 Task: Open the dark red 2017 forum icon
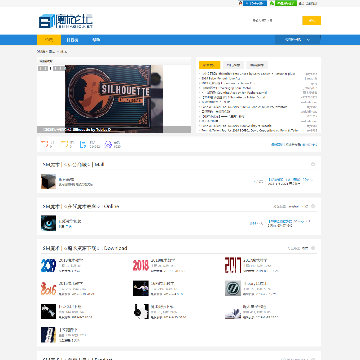point(232,265)
